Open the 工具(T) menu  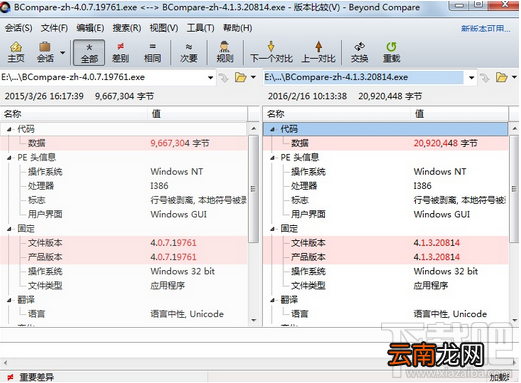pos(200,28)
